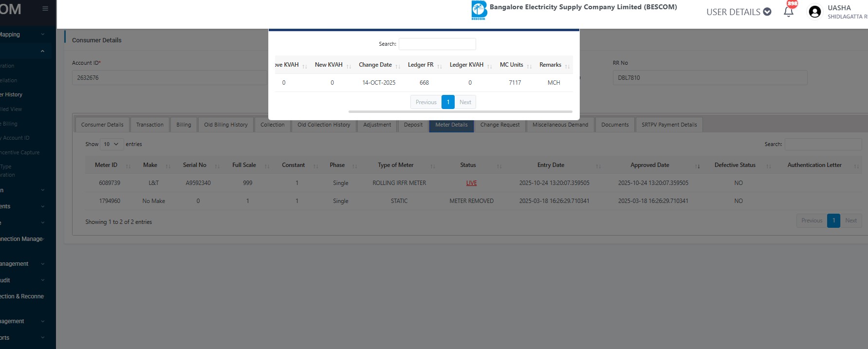This screenshot has height=349, width=868.
Task: Open the Change Request tab
Action: point(500,125)
